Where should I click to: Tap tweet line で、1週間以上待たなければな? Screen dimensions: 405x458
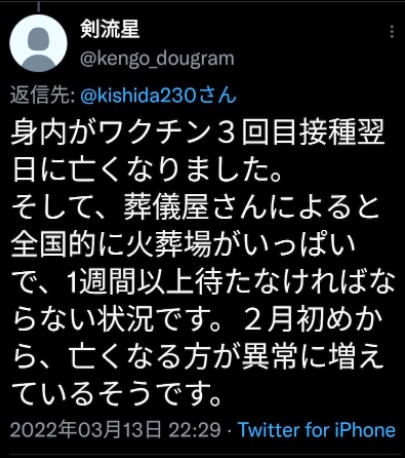tap(203, 284)
